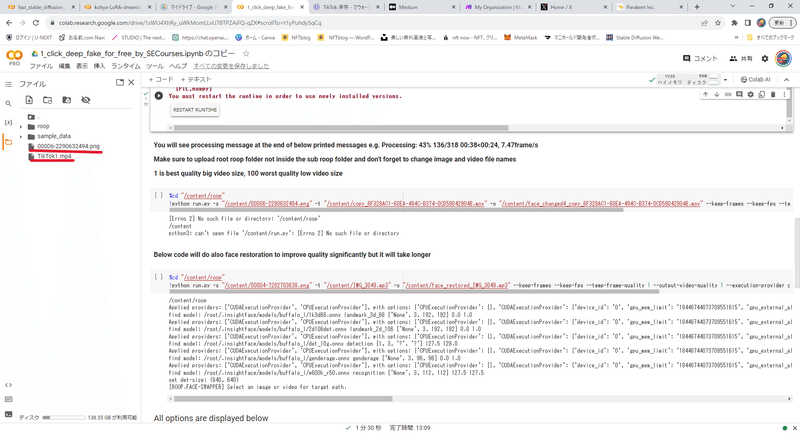This screenshot has width=800, height=433.
Task: Open the terminal sidebar icon
Action: pos(8,414)
